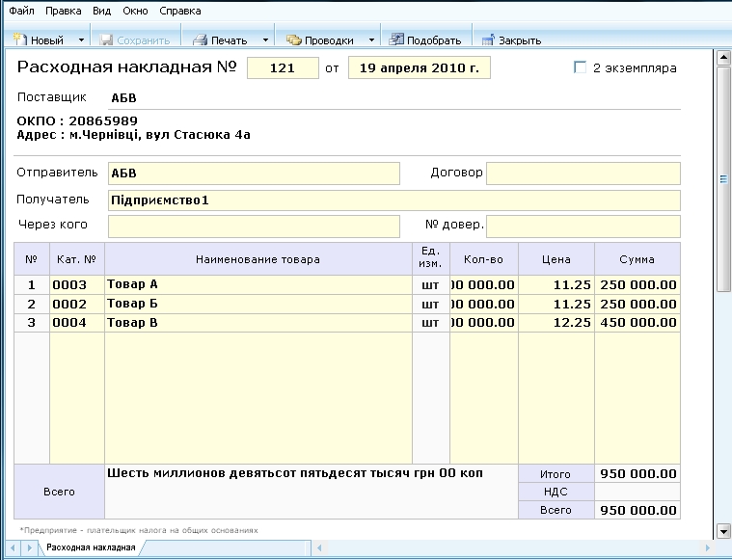Viewport: 732px width, 560px height.
Task: Open the Правка menu
Action: pos(64,11)
